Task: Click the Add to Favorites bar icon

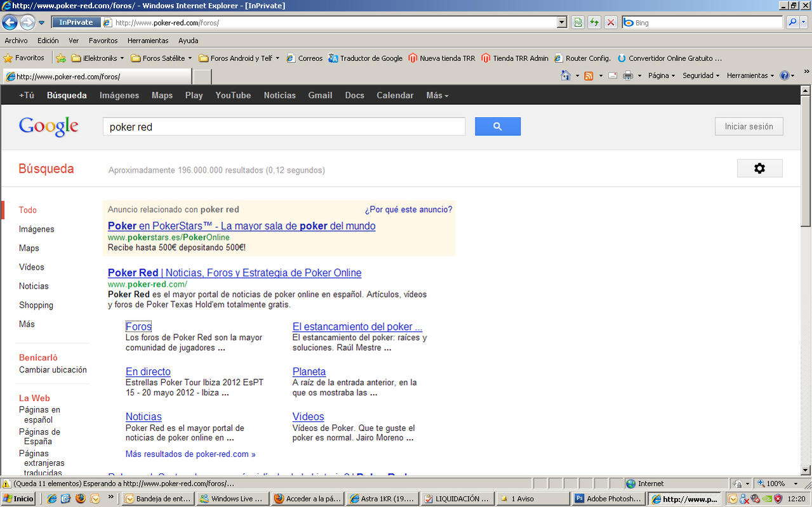Action: tap(61, 58)
